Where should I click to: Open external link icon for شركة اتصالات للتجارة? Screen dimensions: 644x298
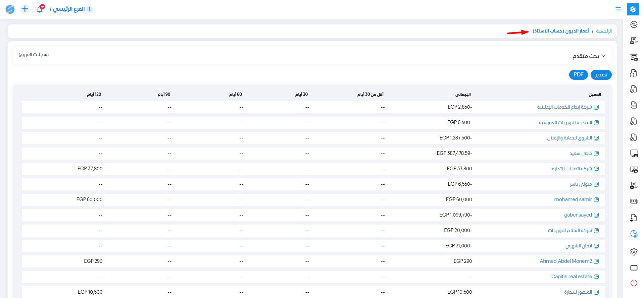pos(596,169)
